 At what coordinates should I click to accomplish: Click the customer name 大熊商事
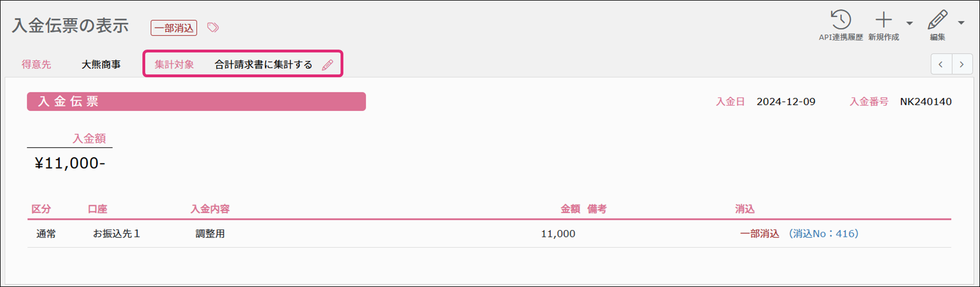point(101,64)
